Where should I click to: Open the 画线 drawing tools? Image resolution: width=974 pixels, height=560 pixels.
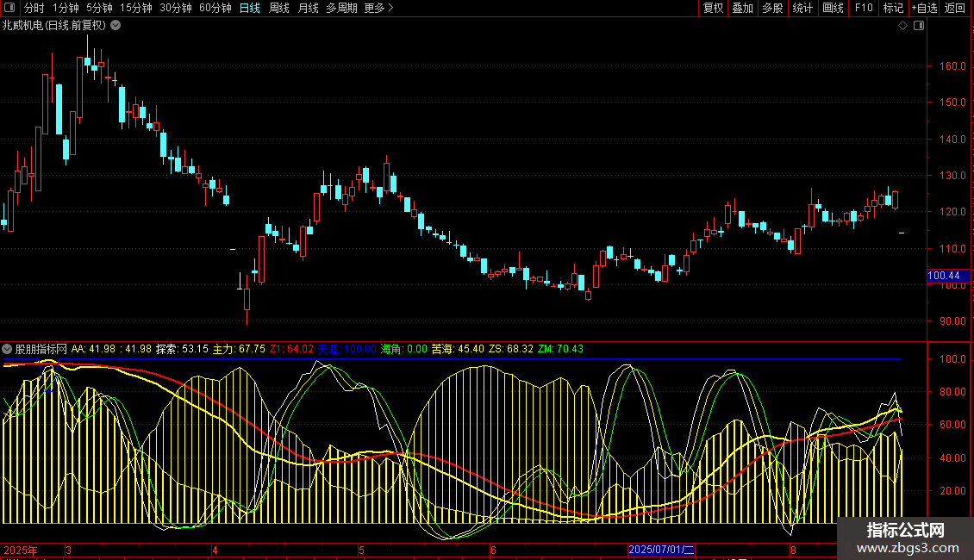click(x=833, y=8)
